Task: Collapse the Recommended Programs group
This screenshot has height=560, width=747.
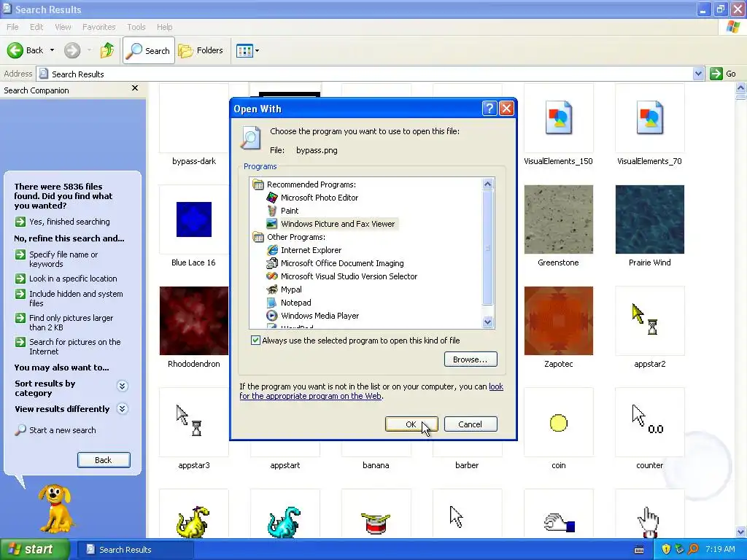Action: (258, 184)
